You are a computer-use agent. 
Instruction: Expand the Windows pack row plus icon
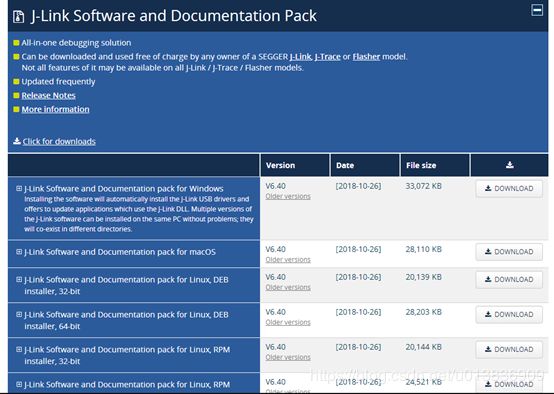[19, 188]
